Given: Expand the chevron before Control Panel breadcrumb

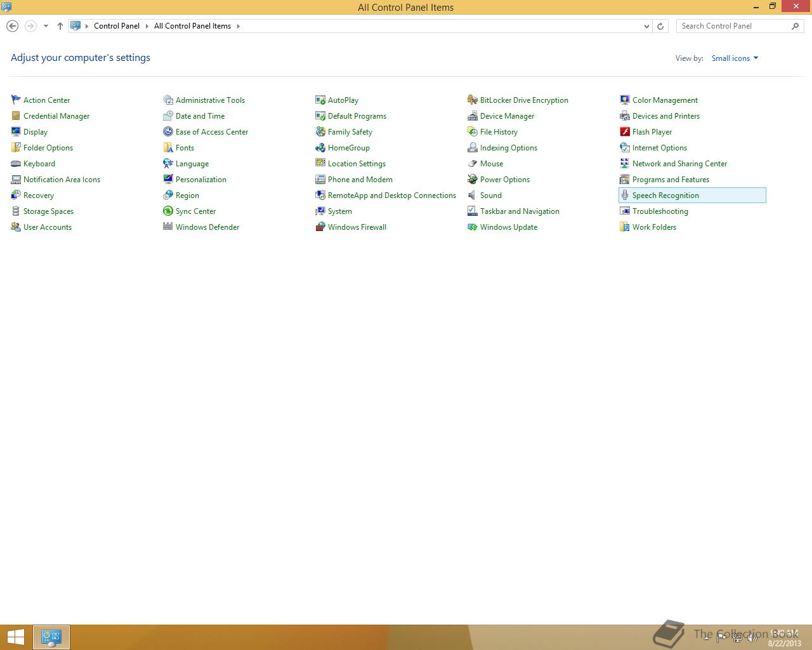Looking at the screenshot, I should [87, 26].
